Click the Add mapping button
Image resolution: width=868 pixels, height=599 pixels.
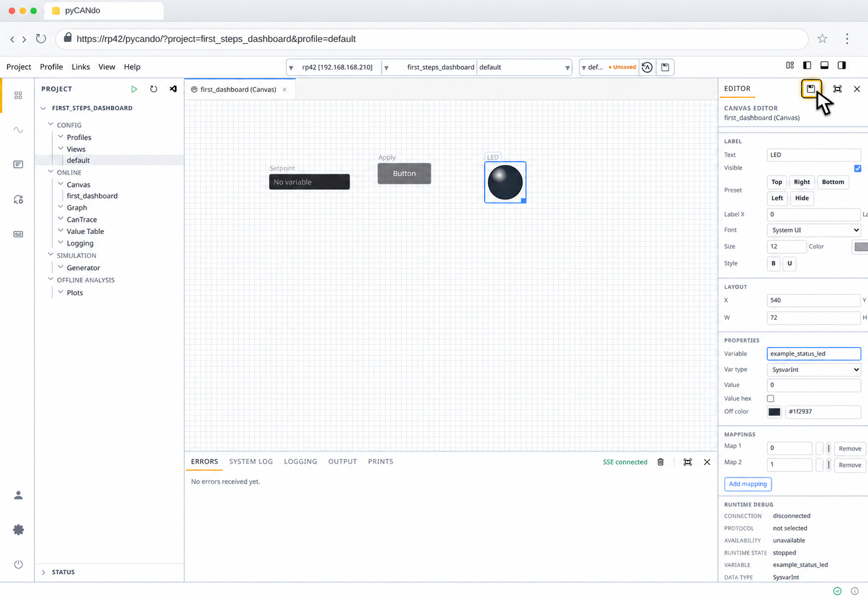coord(748,484)
